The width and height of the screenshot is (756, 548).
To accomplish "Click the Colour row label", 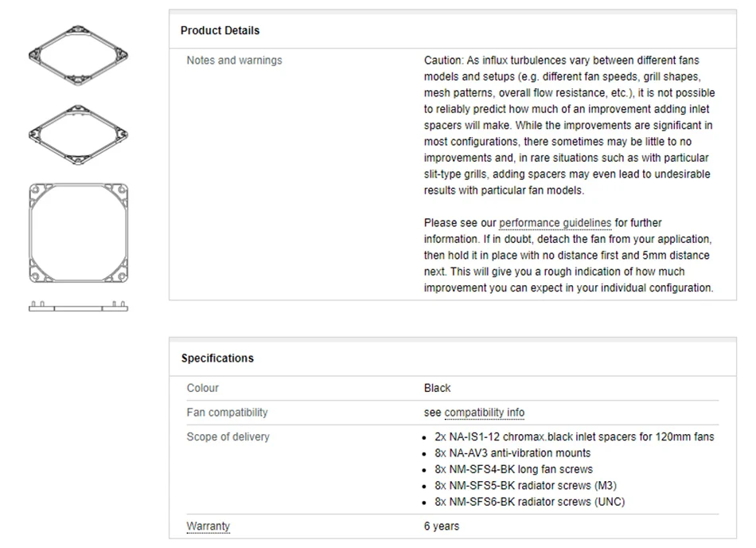I will [203, 388].
